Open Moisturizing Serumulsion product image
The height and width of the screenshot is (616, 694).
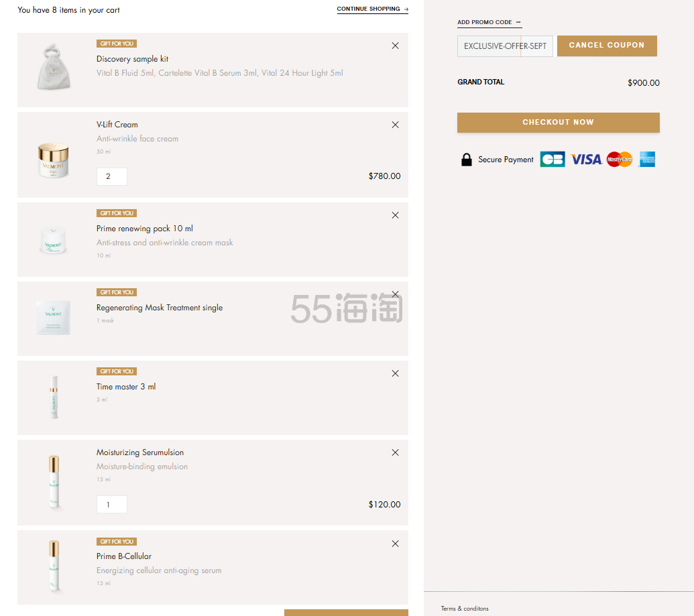tap(54, 482)
